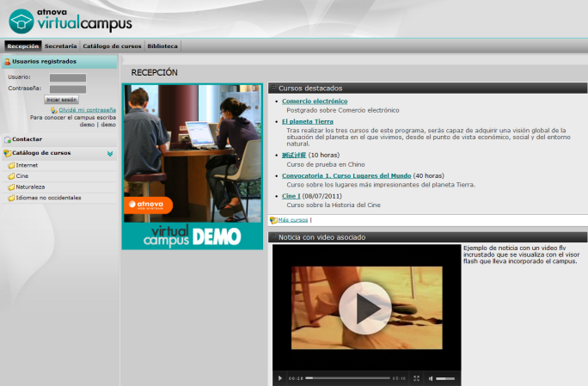
Task: Click the Contactar icon
Action: coord(8,139)
